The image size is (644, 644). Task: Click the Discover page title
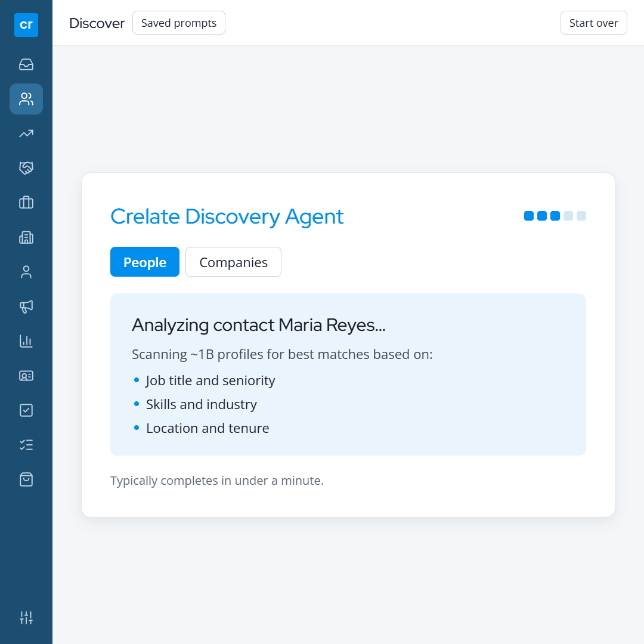coord(97,23)
